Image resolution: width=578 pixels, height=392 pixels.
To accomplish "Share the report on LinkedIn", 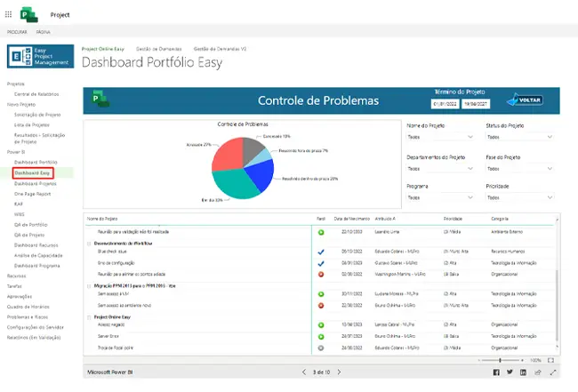I will (523, 372).
